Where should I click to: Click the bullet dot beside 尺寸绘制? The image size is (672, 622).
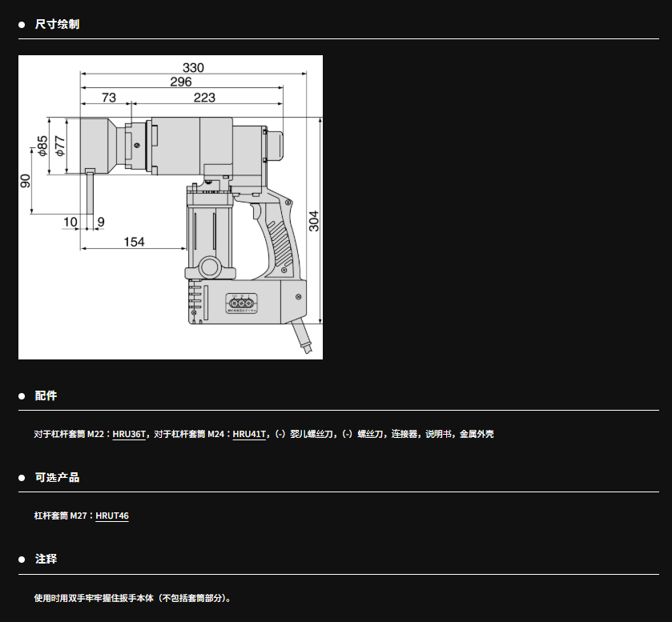[x=22, y=25]
